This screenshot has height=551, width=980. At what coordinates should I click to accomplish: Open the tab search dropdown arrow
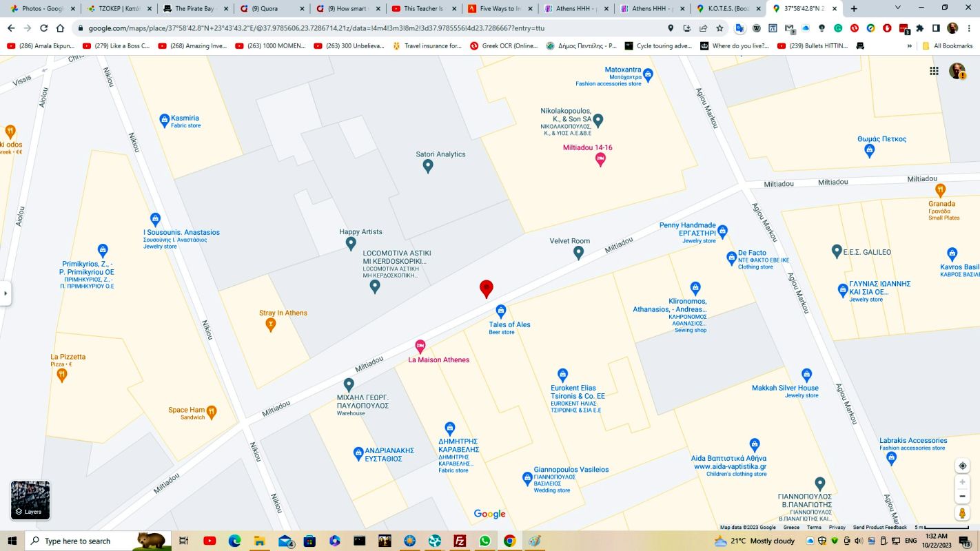coord(897,8)
